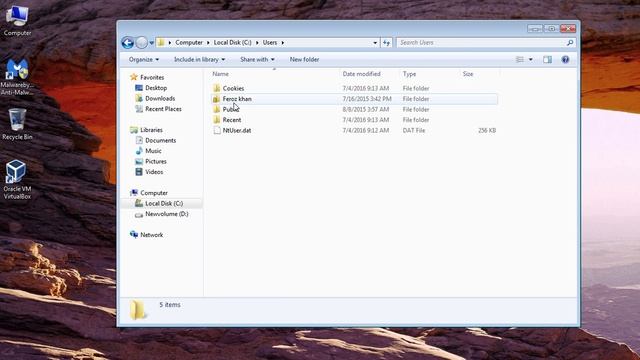Select the NtUser.dat file icon
The width and height of the screenshot is (640, 360).
point(217,131)
